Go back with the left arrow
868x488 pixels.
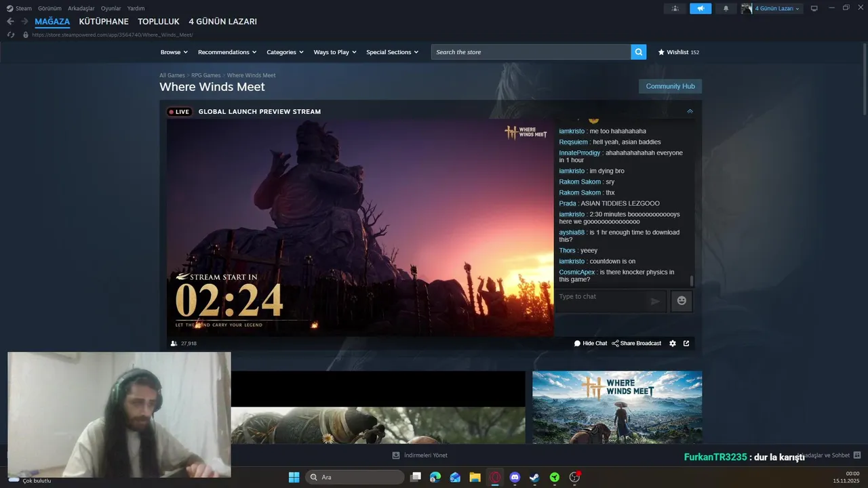coord(10,22)
